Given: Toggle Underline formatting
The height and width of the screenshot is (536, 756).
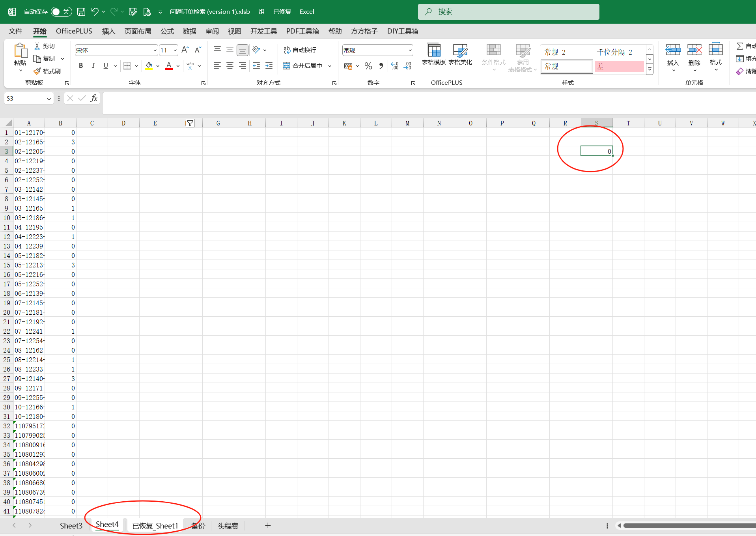Looking at the screenshot, I should (106, 66).
